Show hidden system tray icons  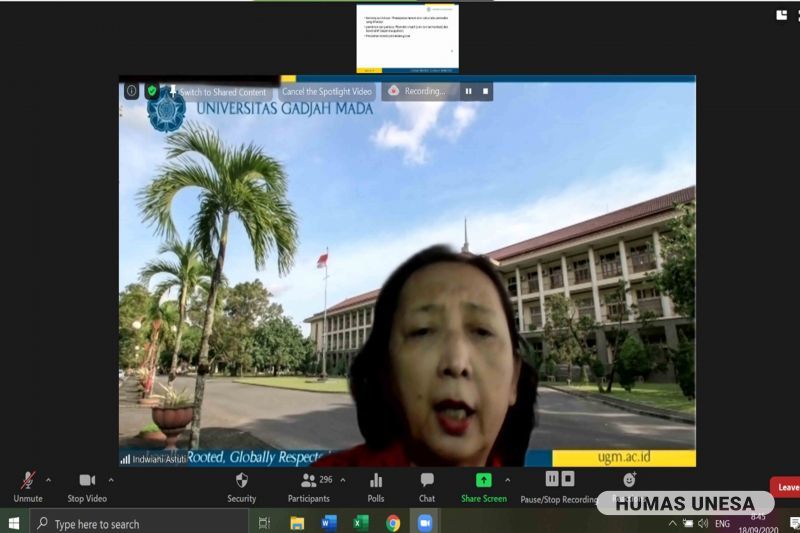click(672, 523)
